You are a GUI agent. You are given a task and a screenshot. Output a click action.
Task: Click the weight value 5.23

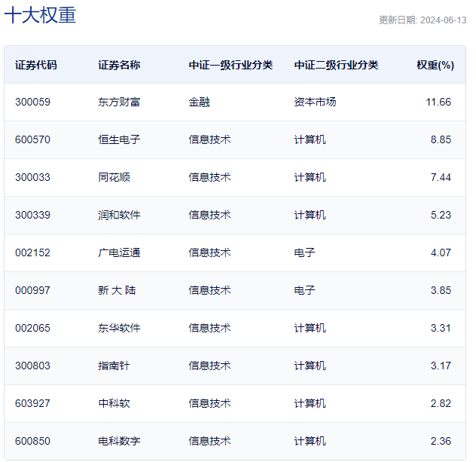pyautogui.click(x=441, y=215)
